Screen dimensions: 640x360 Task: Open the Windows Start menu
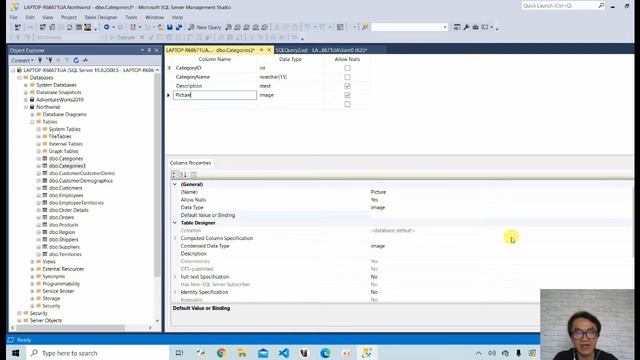click(x=16, y=353)
